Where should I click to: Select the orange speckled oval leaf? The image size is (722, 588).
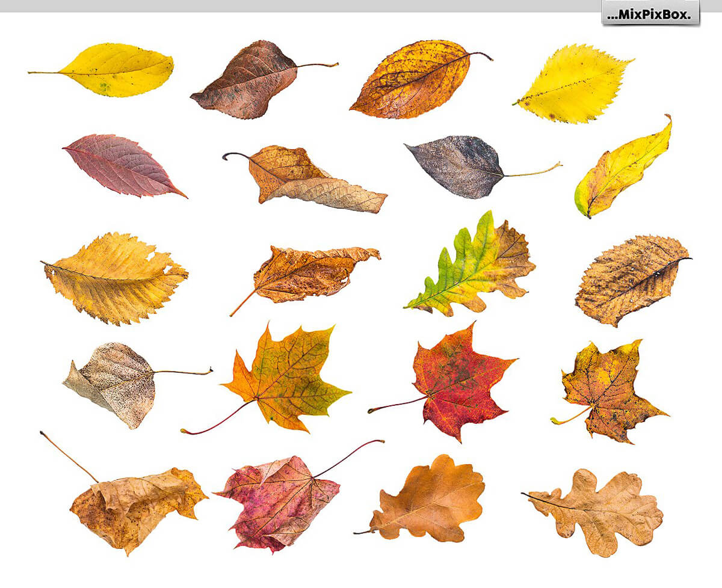[x=412, y=79]
